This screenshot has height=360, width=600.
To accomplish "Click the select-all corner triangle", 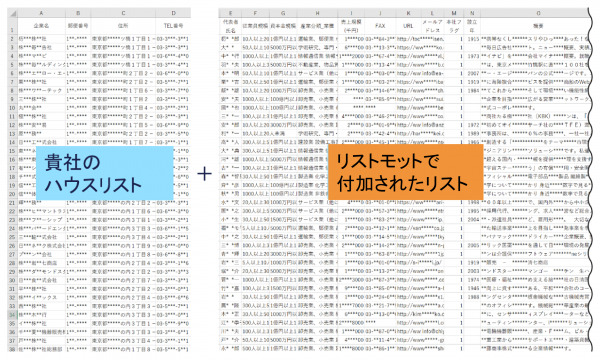I will coord(13,13).
